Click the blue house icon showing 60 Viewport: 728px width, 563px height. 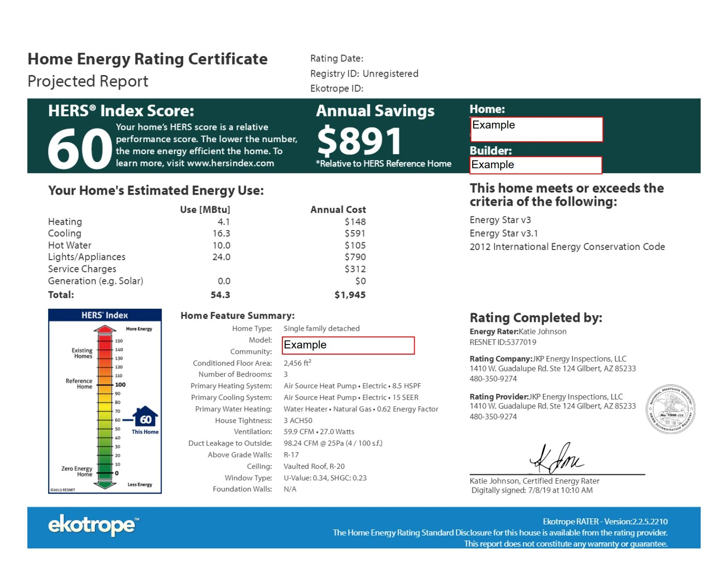click(145, 417)
